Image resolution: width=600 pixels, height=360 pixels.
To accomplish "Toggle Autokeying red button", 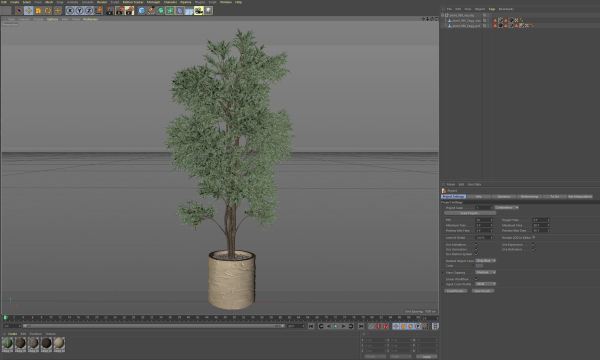I will coord(386,326).
